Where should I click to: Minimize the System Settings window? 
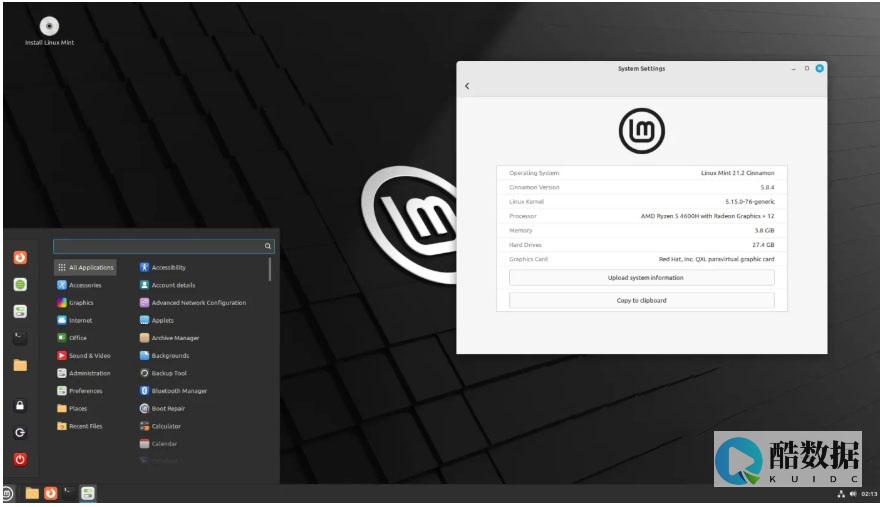pyautogui.click(x=793, y=69)
